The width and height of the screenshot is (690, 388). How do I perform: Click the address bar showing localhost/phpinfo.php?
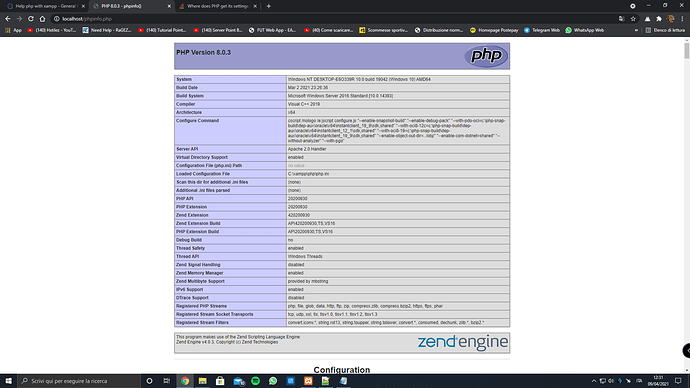tap(334, 19)
